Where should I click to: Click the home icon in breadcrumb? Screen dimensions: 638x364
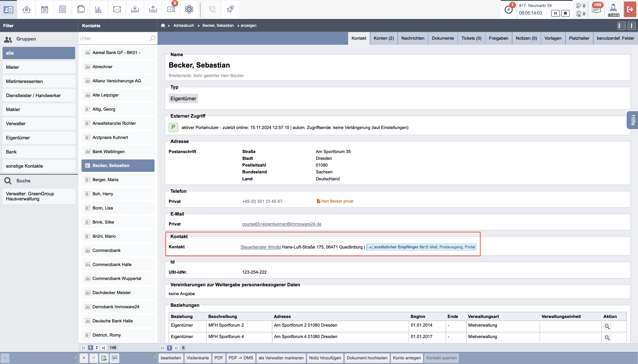click(x=163, y=25)
